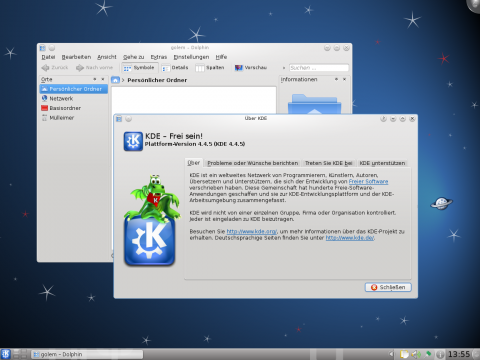480x360 pixels.
Task: Click the Nach vorne forward arrow in Dolphin
Action: (94, 68)
